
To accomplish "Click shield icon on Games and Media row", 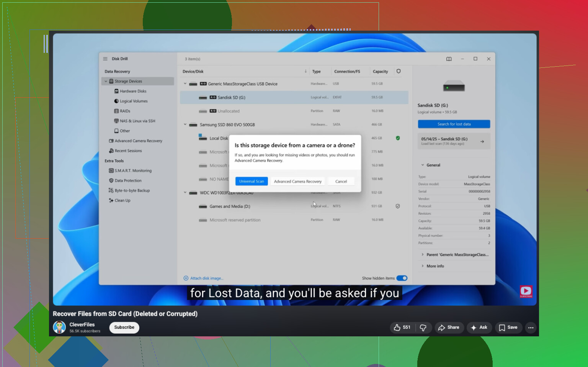I will pyautogui.click(x=398, y=206).
